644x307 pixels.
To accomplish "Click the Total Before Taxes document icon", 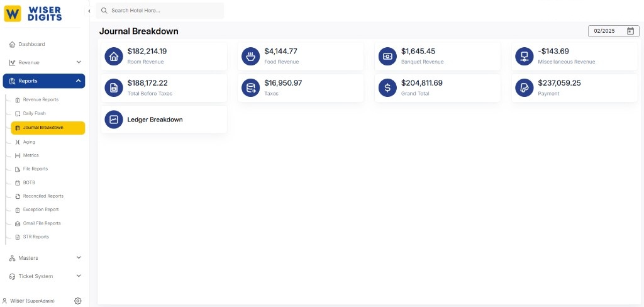I will coord(114,88).
